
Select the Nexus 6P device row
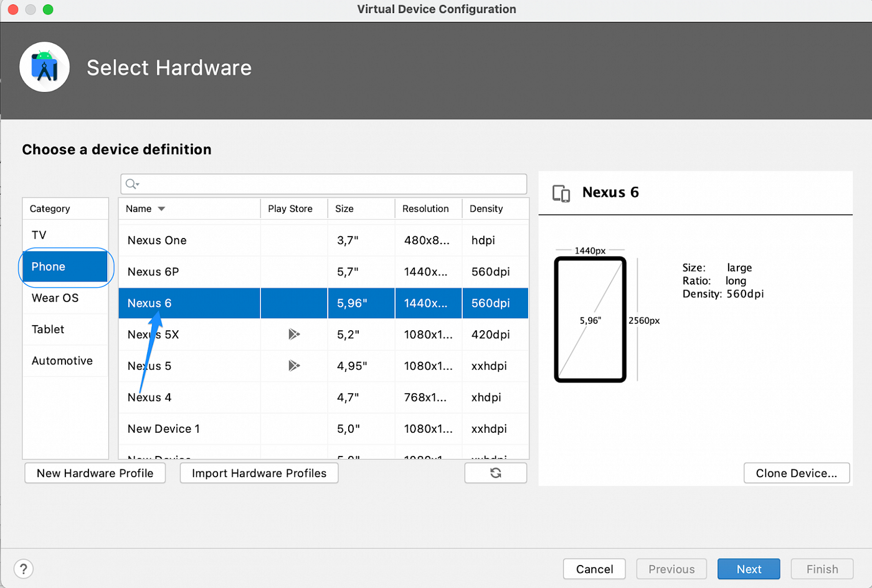pos(324,272)
